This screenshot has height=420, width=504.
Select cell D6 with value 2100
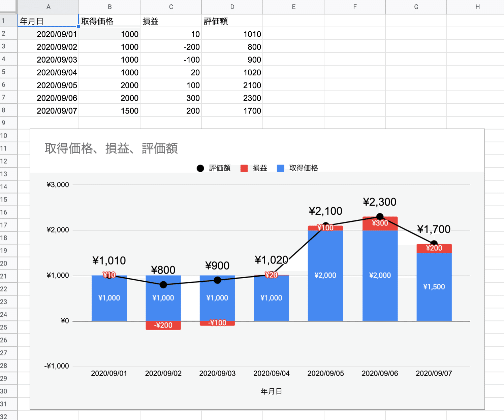[232, 85]
